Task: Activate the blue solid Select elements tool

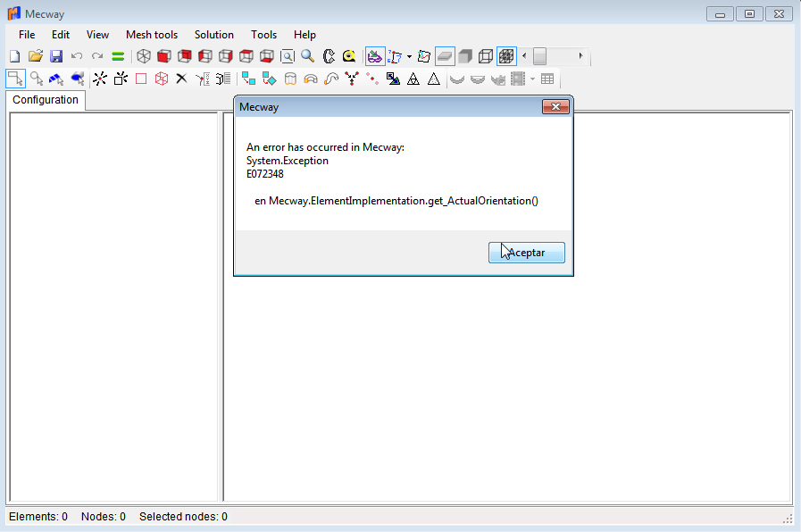Action: point(77,79)
